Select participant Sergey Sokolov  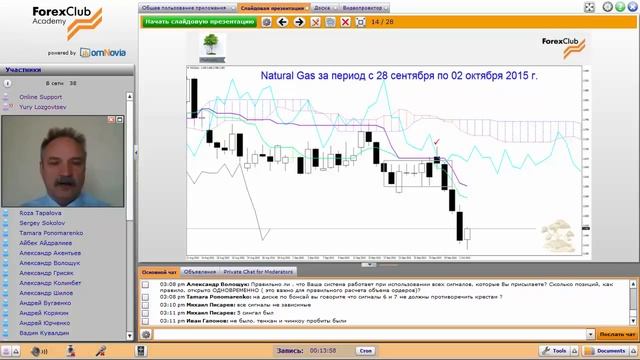42,223
